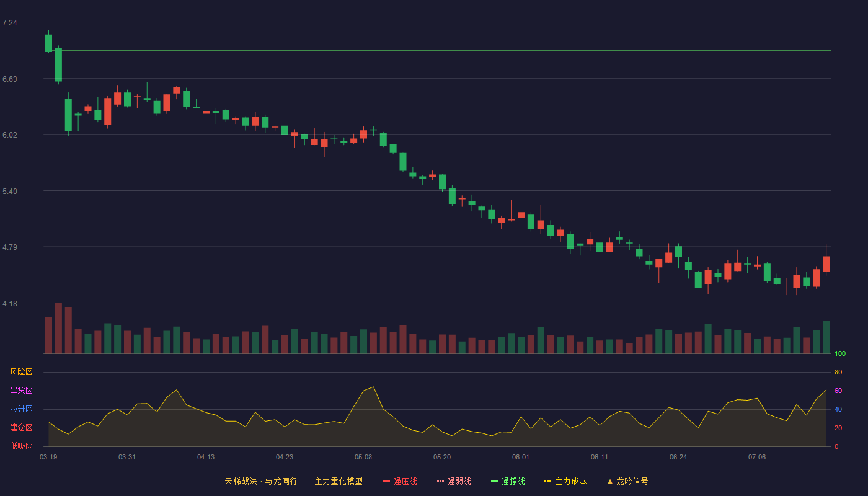Click the pink dashed icon beside 强弱线
The height and width of the screenshot is (496, 868).
point(440,481)
